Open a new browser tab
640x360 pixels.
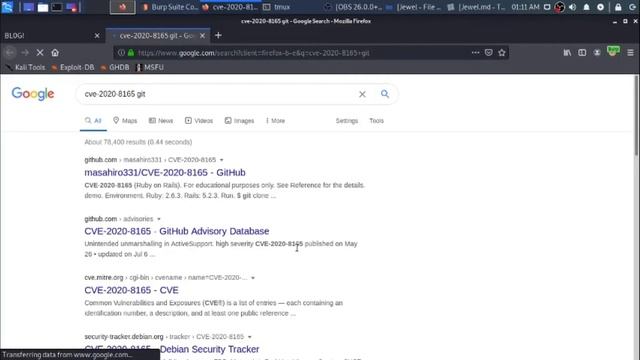[218, 36]
